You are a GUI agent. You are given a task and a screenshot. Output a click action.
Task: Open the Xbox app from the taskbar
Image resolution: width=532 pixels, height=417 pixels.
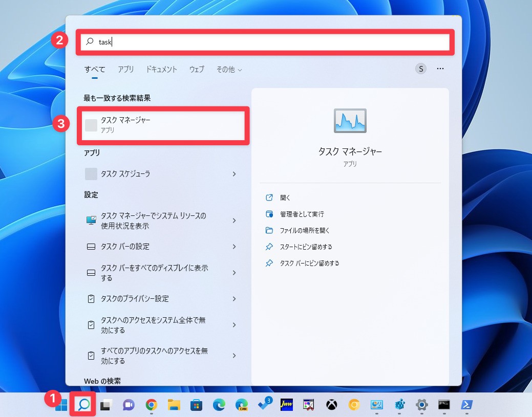pos(331,404)
